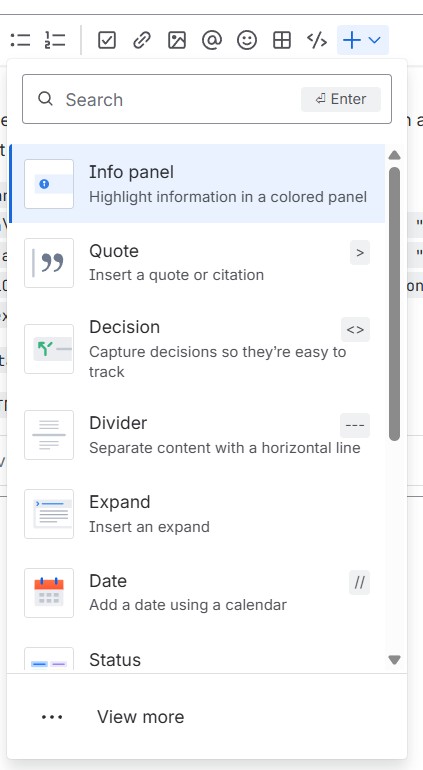Select the Date menu item
This screenshot has width=423, height=770.
point(197,593)
